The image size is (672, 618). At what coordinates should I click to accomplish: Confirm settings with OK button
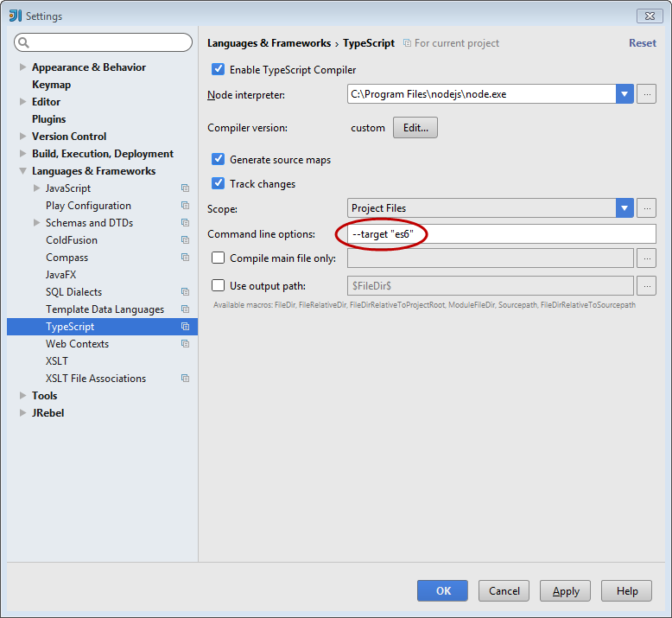(x=442, y=591)
